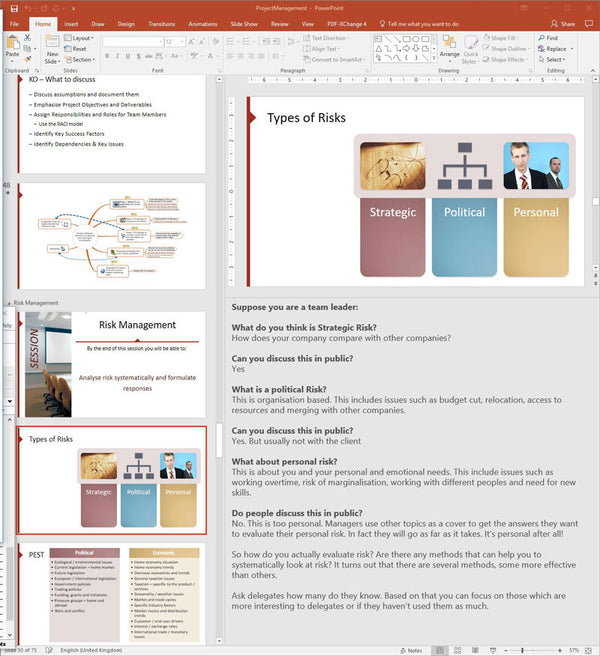Image resolution: width=600 pixels, height=656 pixels.
Task: Toggle Underline formatting
Action: click(128, 56)
